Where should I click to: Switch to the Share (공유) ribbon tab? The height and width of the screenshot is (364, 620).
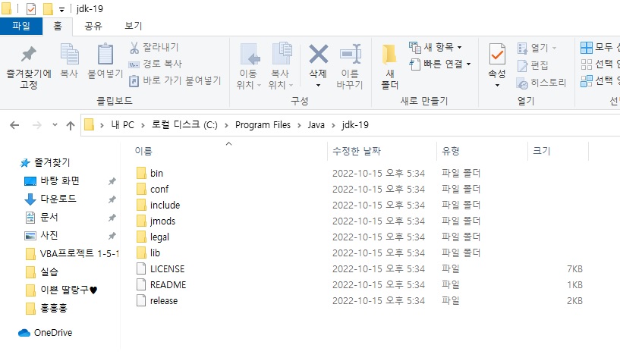[x=93, y=26]
